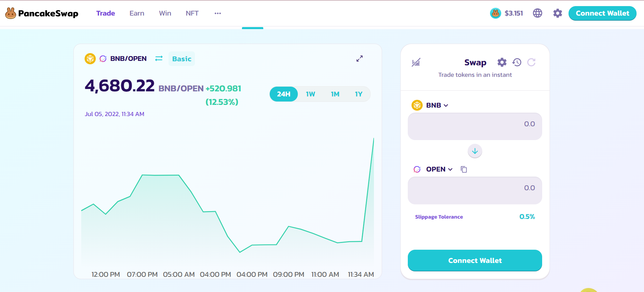
Task: Click the $3.151 CAKE price link
Action: (x=514, y=13)
